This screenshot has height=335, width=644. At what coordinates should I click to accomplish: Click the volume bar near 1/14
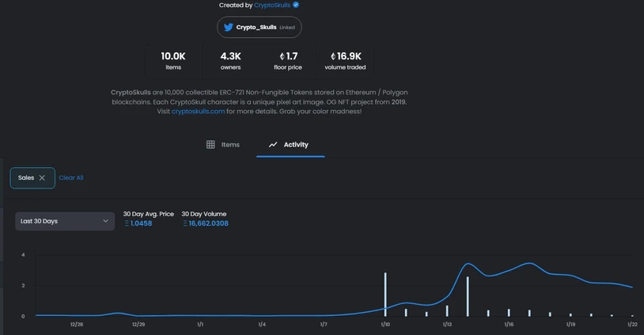point(468,296)
